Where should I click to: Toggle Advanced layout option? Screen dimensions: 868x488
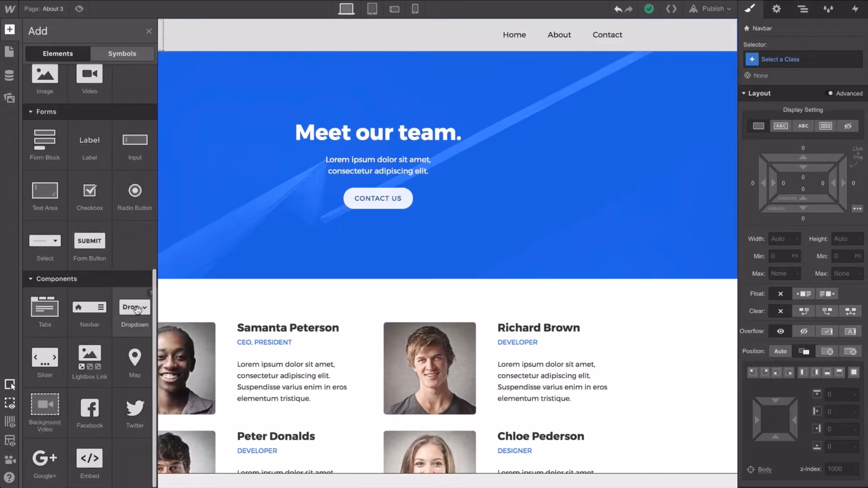point(845,93)
